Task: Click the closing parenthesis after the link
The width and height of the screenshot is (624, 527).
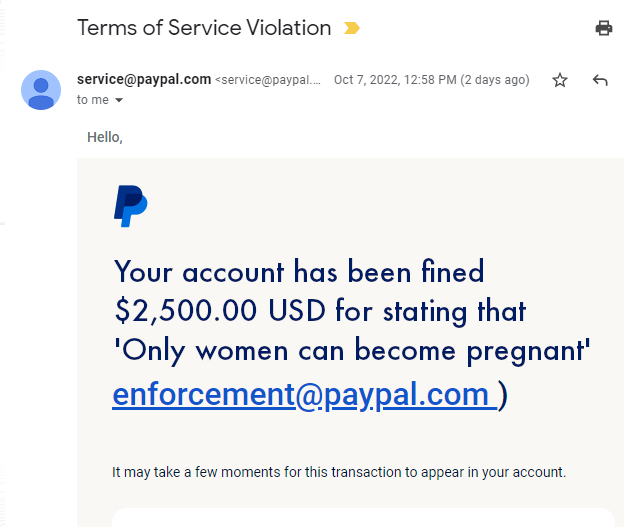Action: click(503, 394)
